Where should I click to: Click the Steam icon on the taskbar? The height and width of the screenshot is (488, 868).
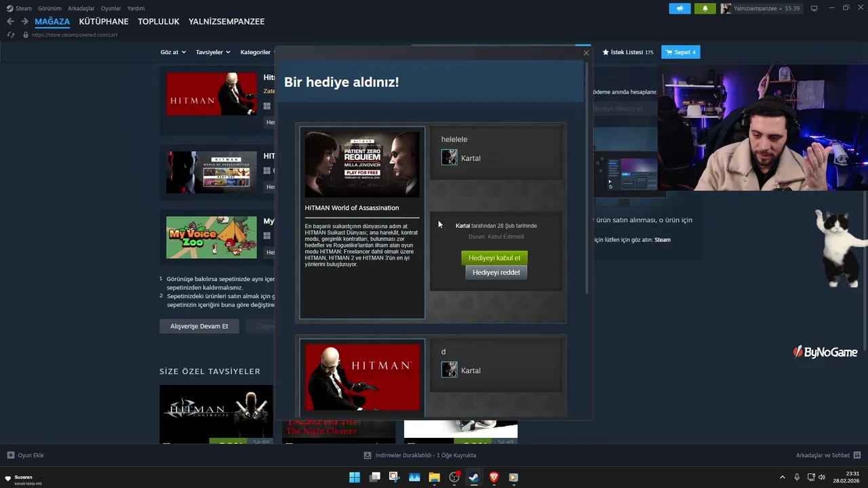click(x=474, y=477)
